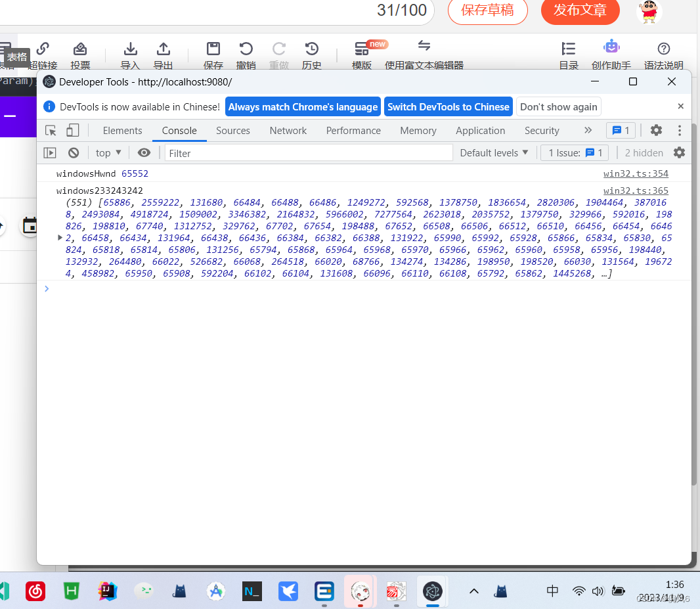Click the hyperlink (超链接) editor icon
700x609 pixels.
point(43,55)
